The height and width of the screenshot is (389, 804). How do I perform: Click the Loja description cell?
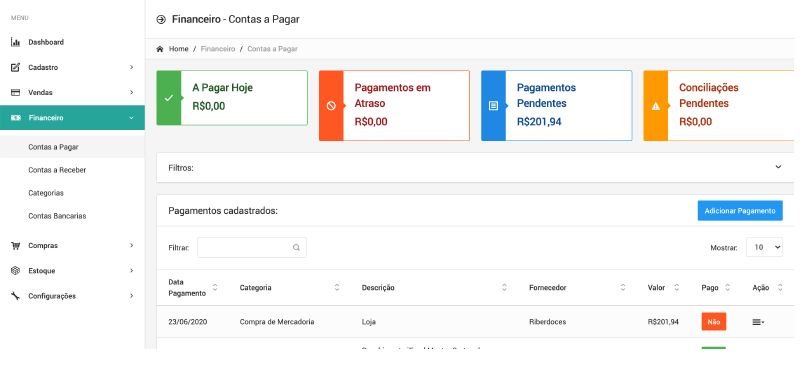pyautogui.click(x=369, y=322)
